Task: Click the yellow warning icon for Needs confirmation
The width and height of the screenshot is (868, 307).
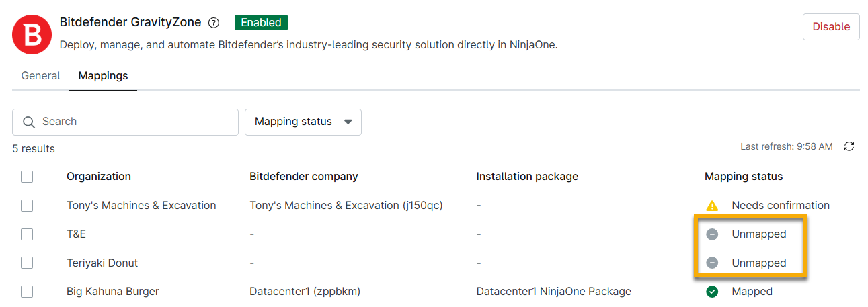Action: tap(712, 206)
